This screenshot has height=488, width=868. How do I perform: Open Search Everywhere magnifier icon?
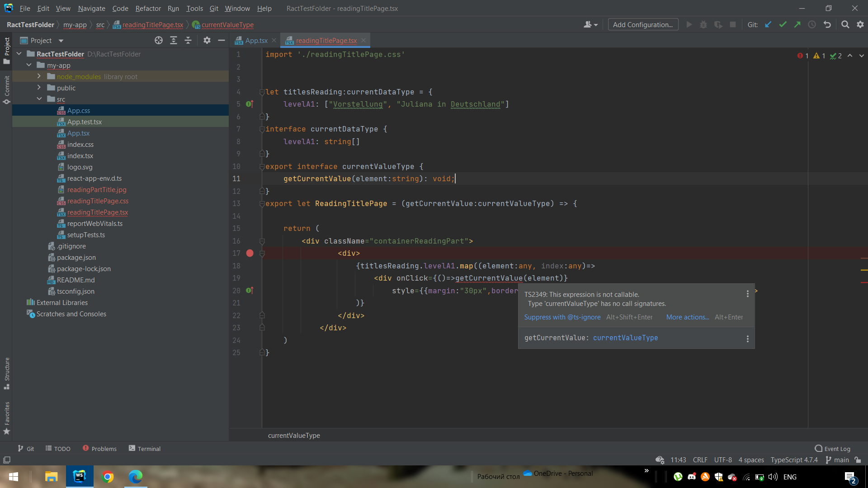845,24
